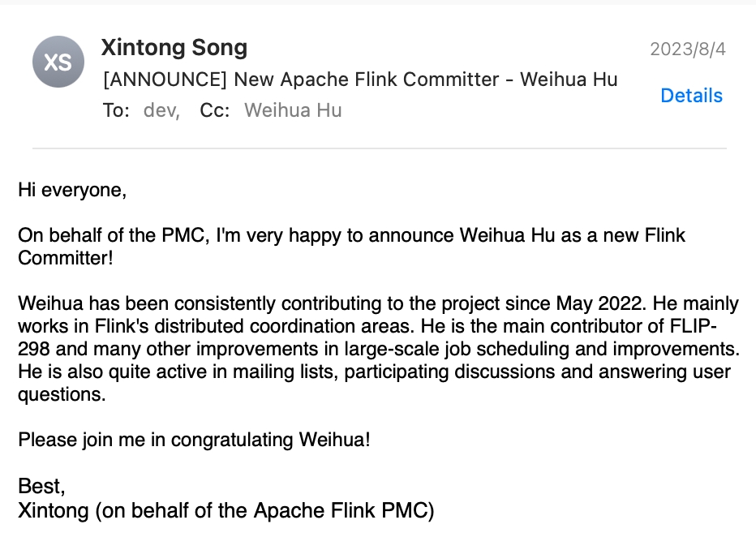Click Weihua Hu in the Cc field
This screenshot has height=550, width=756.
[293, 110]
